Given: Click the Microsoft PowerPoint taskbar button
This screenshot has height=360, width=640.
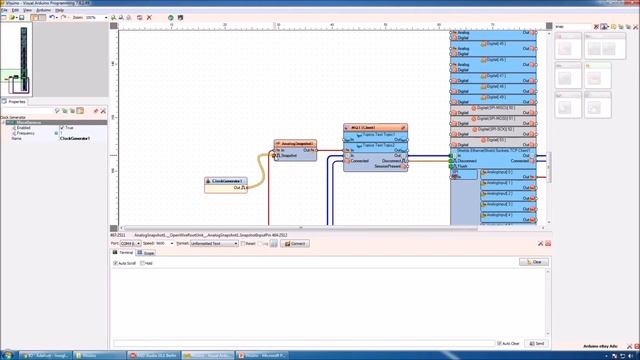Looking at the screenshot, I should (263, 356).
